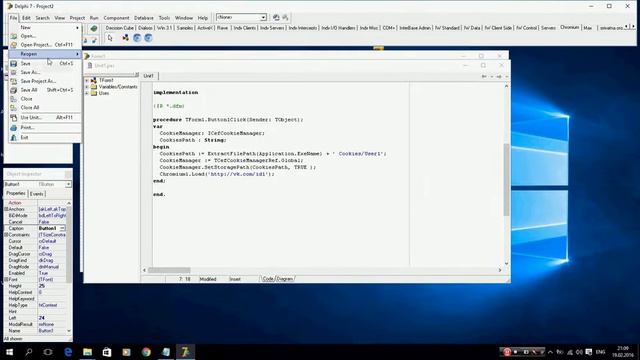Click the green toolbar icon beside File menu

94,28
